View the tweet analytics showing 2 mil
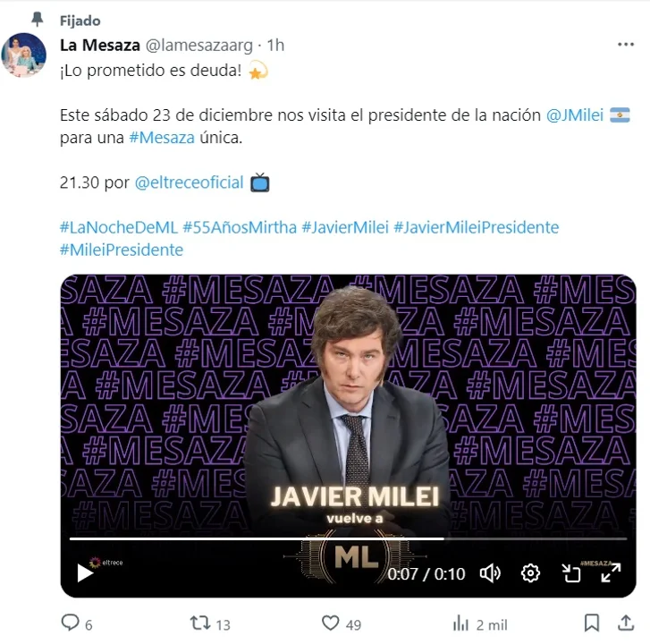Image resolution: width=650 pixels, height=644 pixels. 461,623
